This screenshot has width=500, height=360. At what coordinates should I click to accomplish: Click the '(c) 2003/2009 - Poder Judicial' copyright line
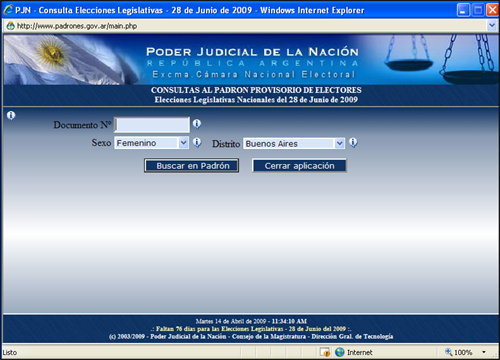[251, 336]
